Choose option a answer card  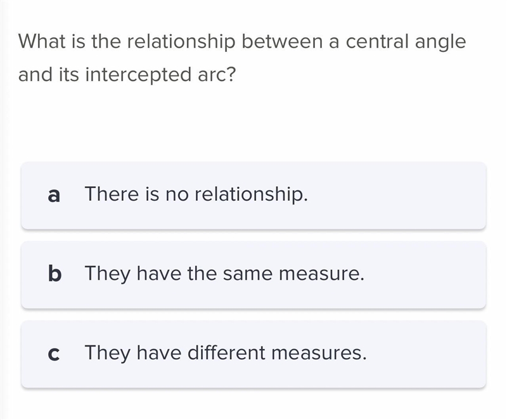253,196
